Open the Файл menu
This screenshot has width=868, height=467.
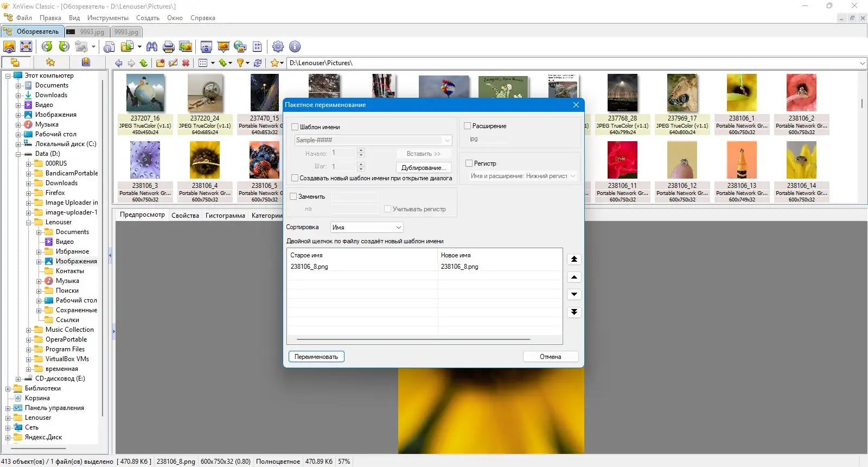(x=24, y=18)
